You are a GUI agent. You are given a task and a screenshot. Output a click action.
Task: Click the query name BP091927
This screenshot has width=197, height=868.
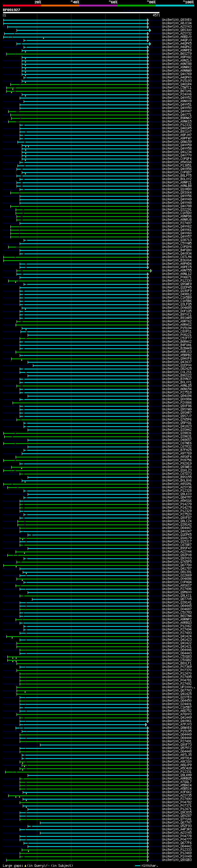[x=11, y=10]
